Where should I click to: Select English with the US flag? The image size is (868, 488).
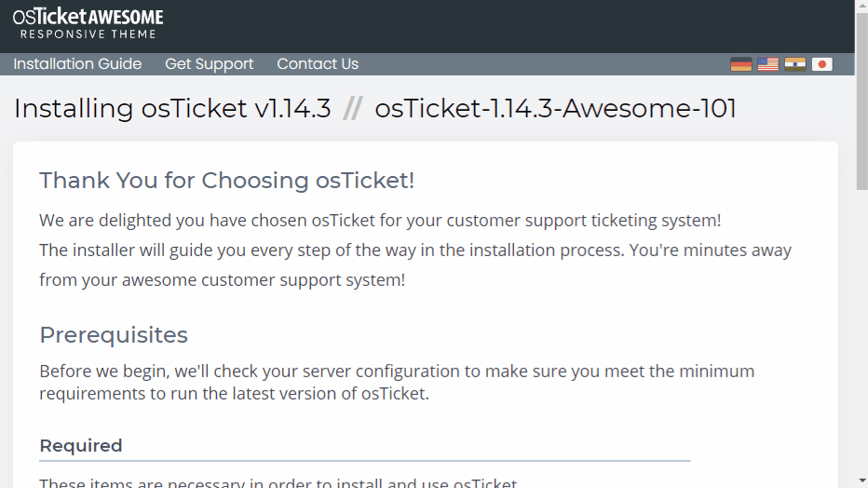tap(767, 64)
